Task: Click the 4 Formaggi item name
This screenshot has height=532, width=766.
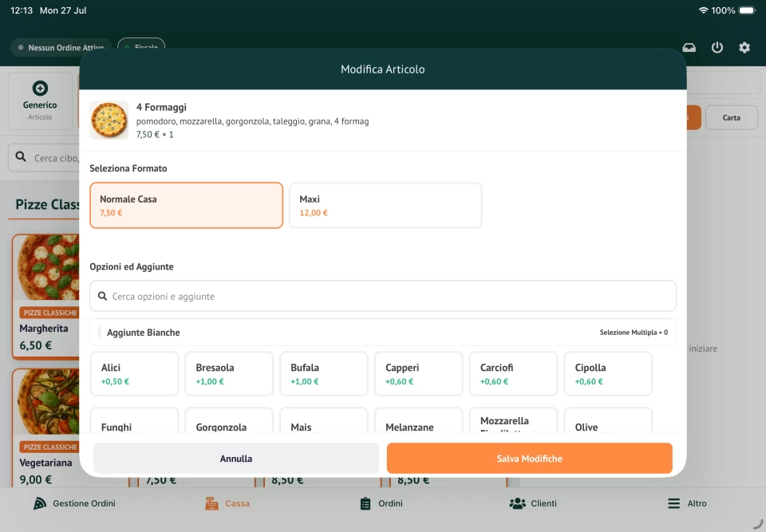Action: (x=161, y=107)
